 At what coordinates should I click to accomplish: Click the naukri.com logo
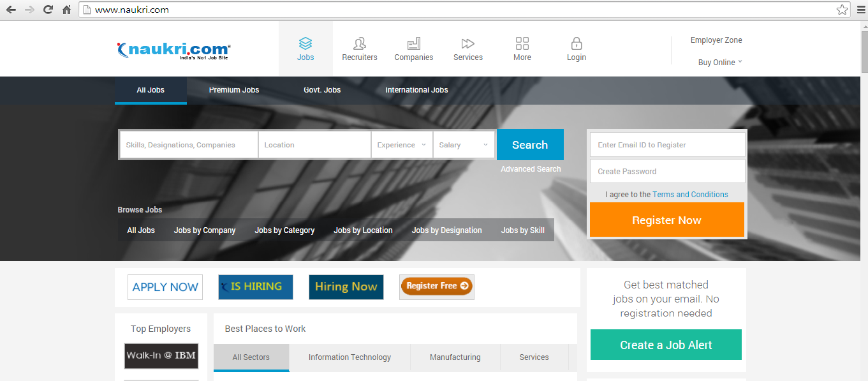[173, 50]
